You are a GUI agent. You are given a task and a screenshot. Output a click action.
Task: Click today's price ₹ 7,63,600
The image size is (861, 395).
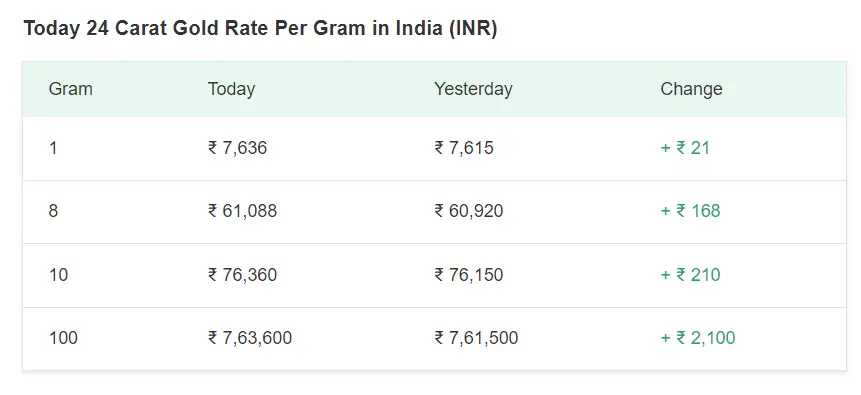coord(250,338)
